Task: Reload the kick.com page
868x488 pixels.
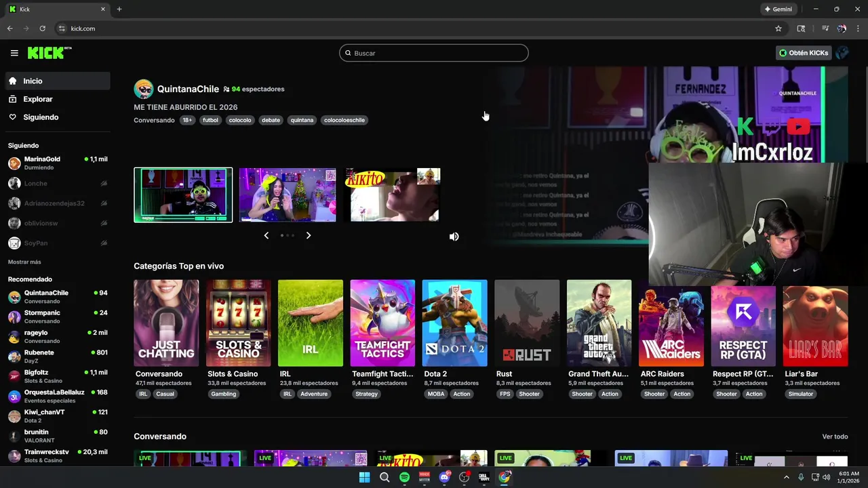Action: [42, 28]
